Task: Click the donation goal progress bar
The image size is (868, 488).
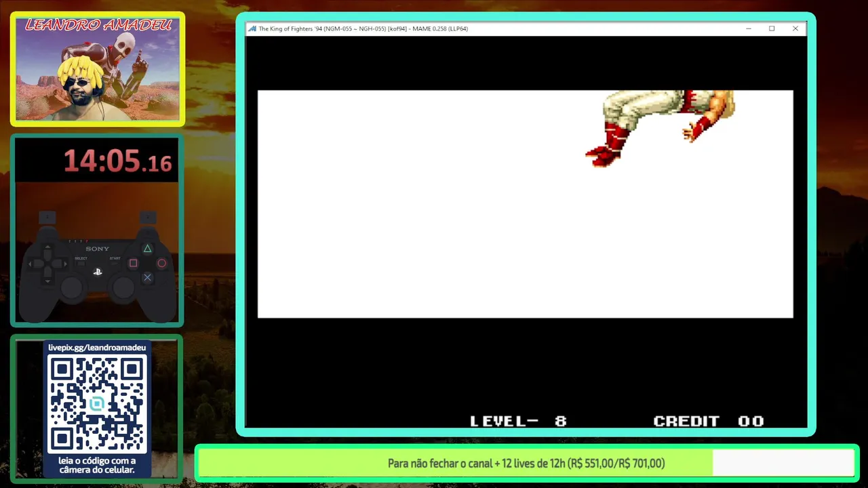Action: [x=527, y=464]
